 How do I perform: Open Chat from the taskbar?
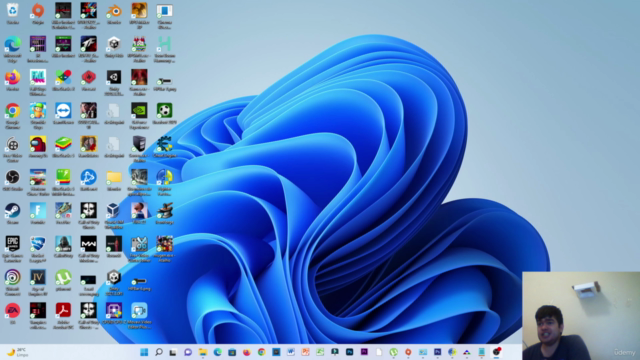188,352
